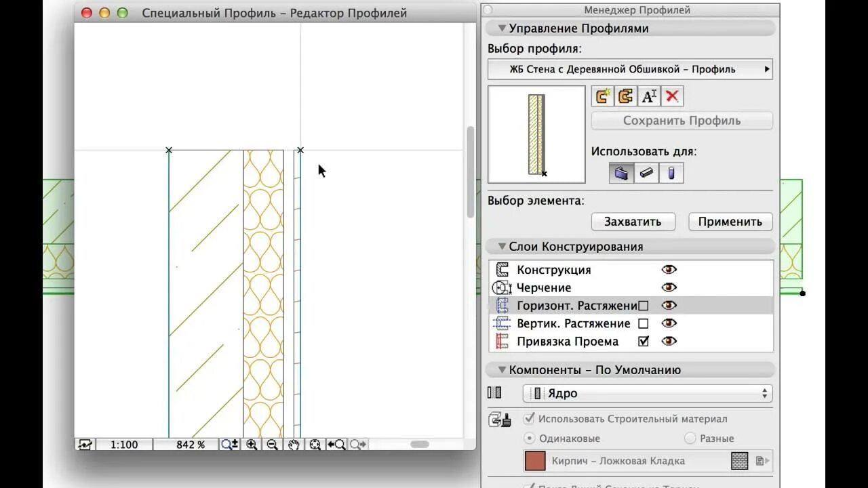Set profile use for walls

pyautogui.click(x=622, y=173)
